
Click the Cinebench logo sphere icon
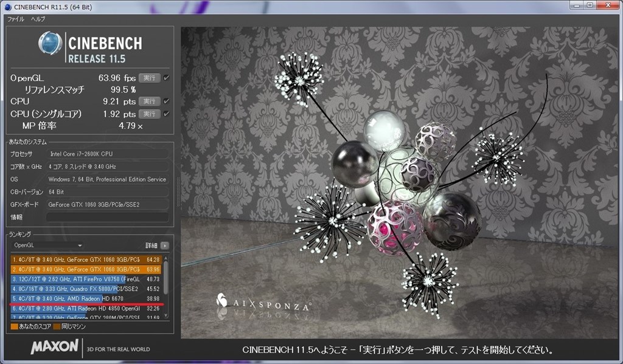(50, 43)
